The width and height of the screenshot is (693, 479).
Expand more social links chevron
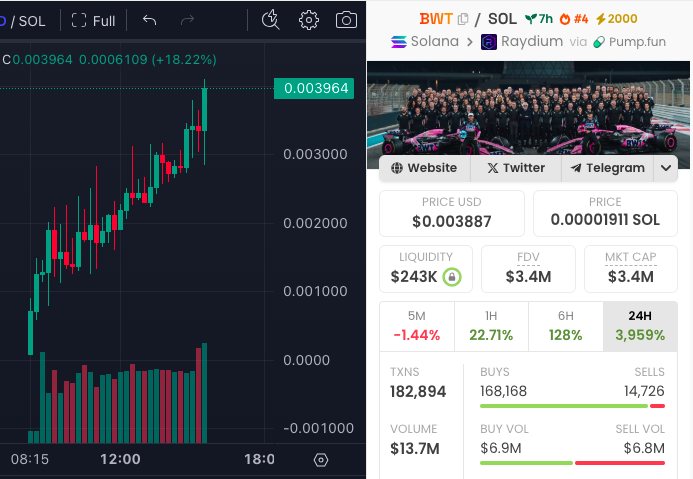click(666, 168)
